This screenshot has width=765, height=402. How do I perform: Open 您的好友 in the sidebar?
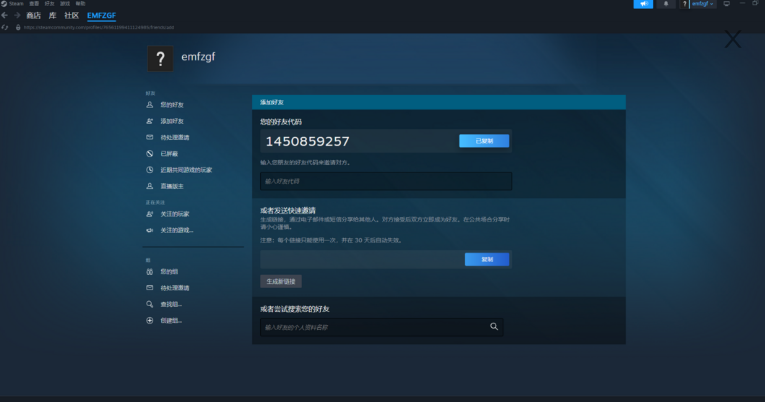coord(171,104)
